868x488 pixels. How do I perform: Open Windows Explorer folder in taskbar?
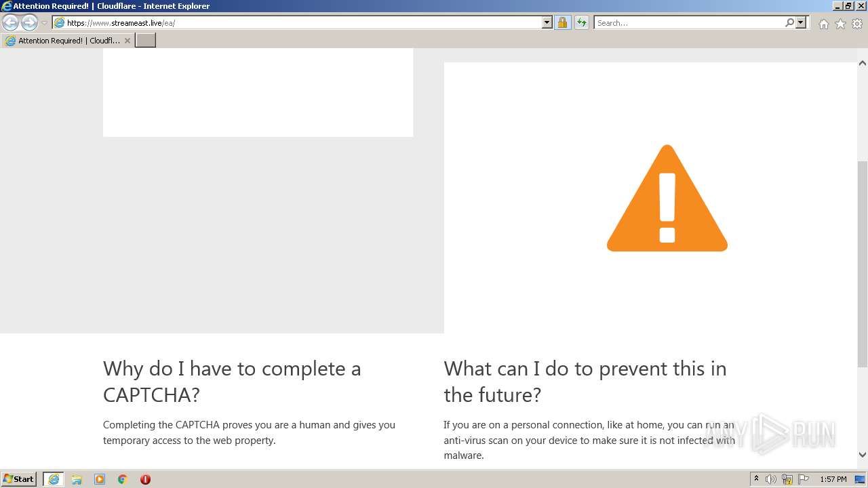click(x=77, y=479)
